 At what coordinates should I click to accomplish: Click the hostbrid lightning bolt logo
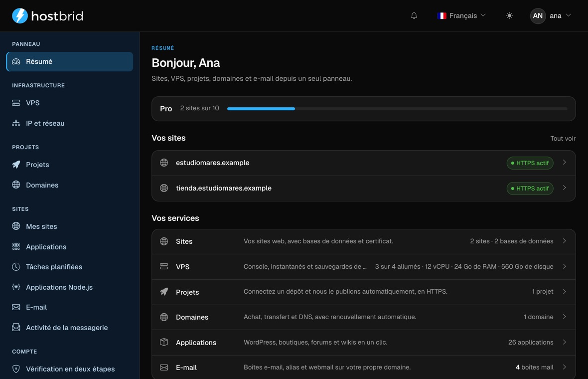20,16
